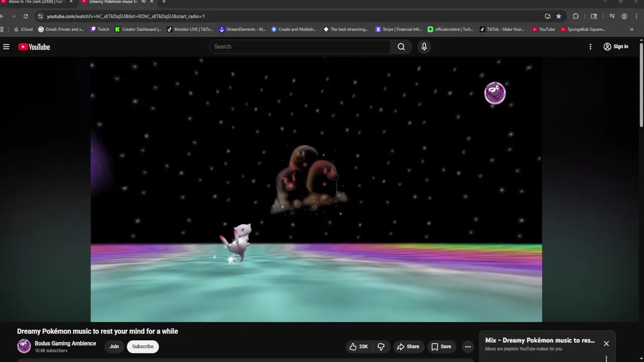
Task: Close the Alone In The Dark tab
Action: coord(70,2)
